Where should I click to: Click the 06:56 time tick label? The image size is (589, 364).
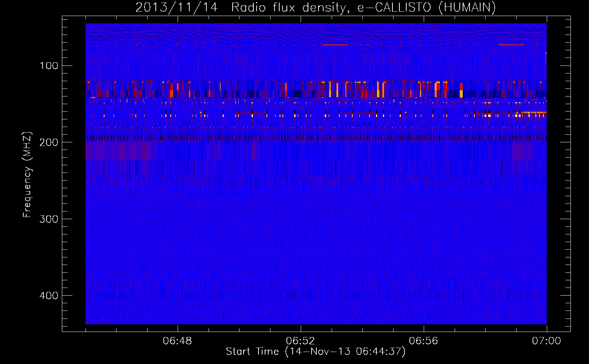[x=423, y=341]
